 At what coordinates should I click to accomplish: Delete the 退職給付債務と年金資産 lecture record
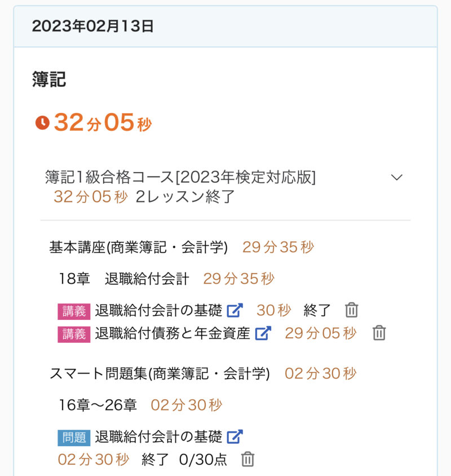pos(379,333)
